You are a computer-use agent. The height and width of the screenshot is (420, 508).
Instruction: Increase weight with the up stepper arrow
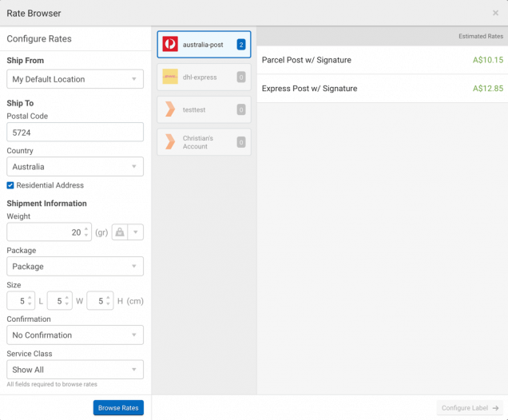[x=86, y=229]
